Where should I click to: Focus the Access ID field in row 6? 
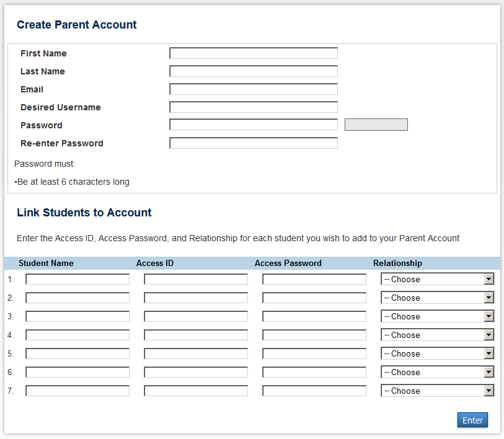[196, 372]
